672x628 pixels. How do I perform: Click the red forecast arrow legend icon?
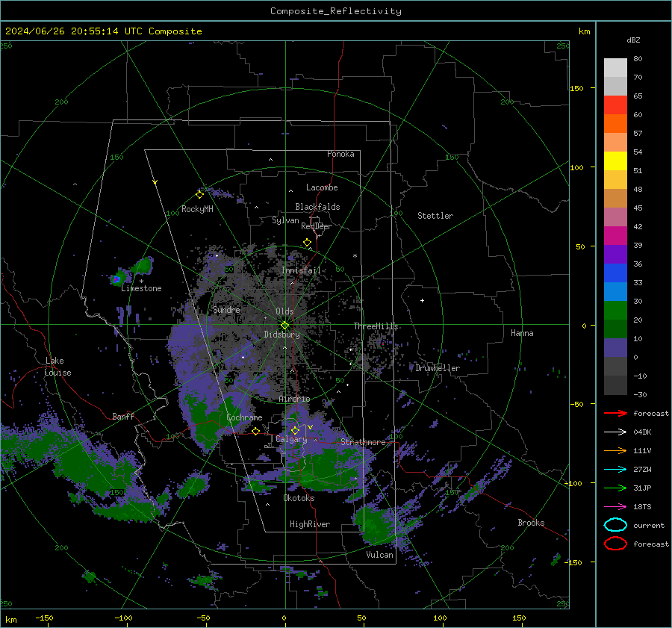(x=615, y=413)
